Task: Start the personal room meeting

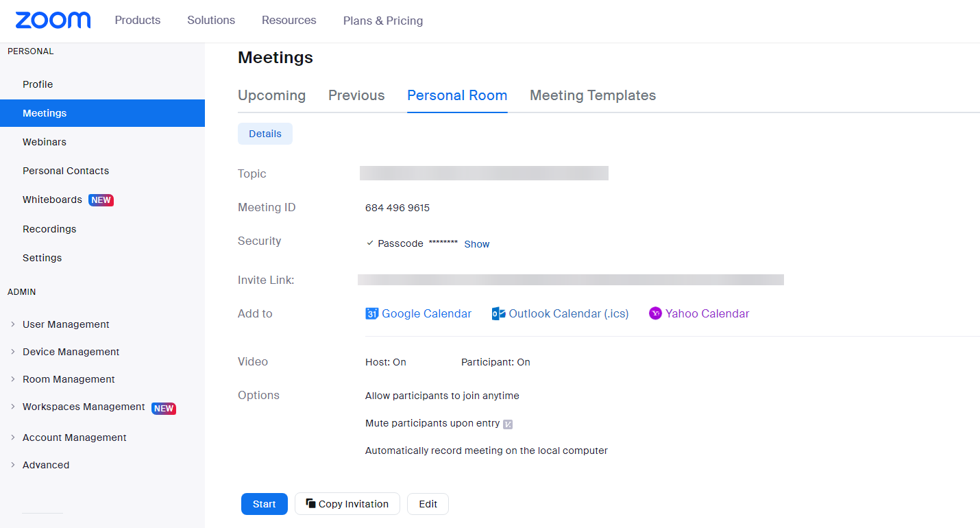Action: (x=265, y=504)
